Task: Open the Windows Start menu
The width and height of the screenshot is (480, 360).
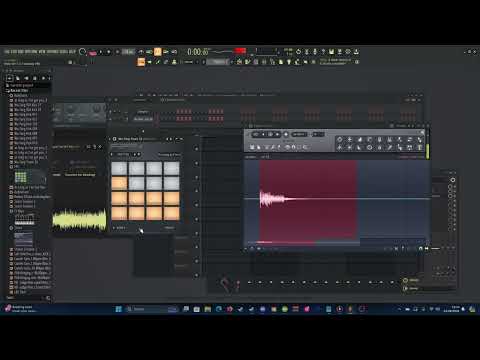Action: [x=118, y=309]
